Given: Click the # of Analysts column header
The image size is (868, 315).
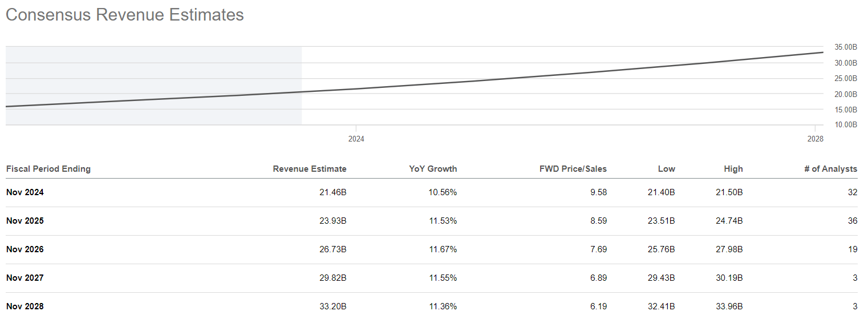Looking at the screenshot, I should tap(830, 169).
